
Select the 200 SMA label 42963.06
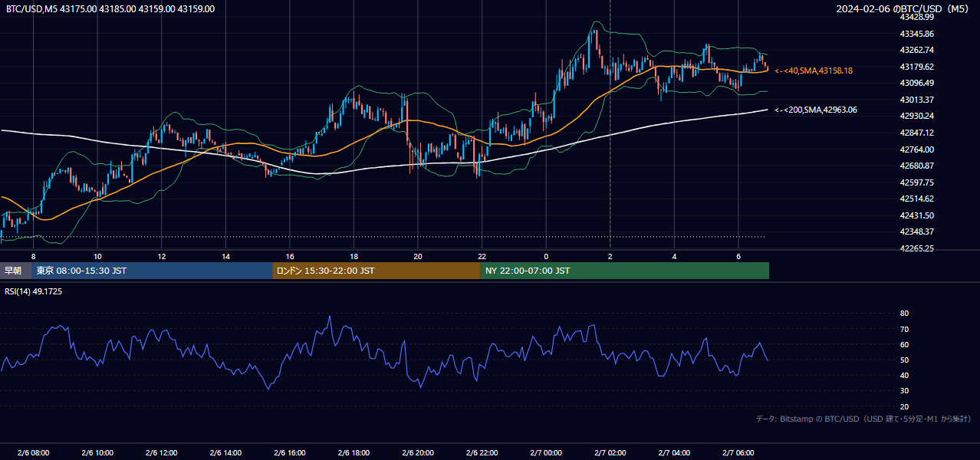coord(816,110)
